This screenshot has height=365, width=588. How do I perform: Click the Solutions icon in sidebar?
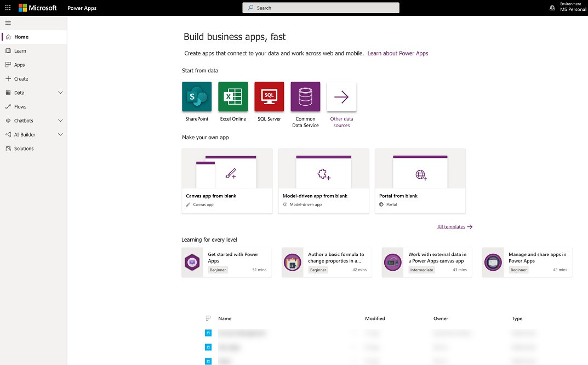point(8,149)
